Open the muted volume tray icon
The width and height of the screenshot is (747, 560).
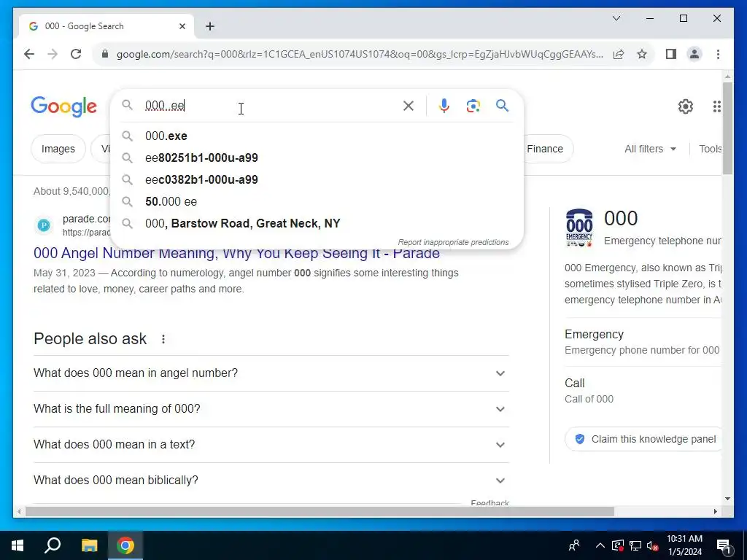pyautogui.click(x=653, y=545)
